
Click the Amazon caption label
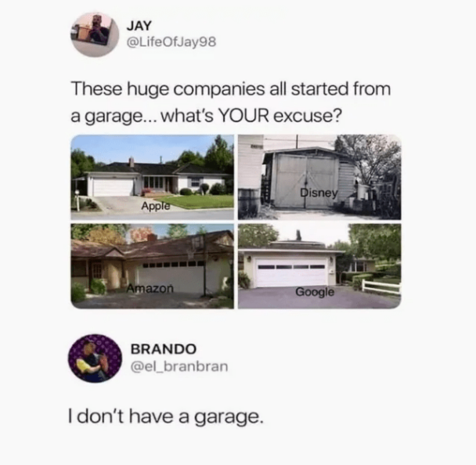click(150, 288)
